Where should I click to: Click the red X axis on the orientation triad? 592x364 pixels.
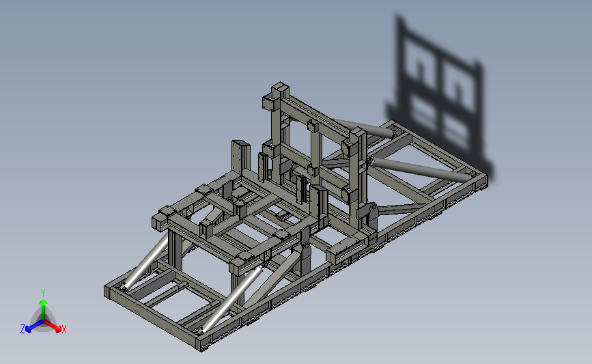(52, 326)
